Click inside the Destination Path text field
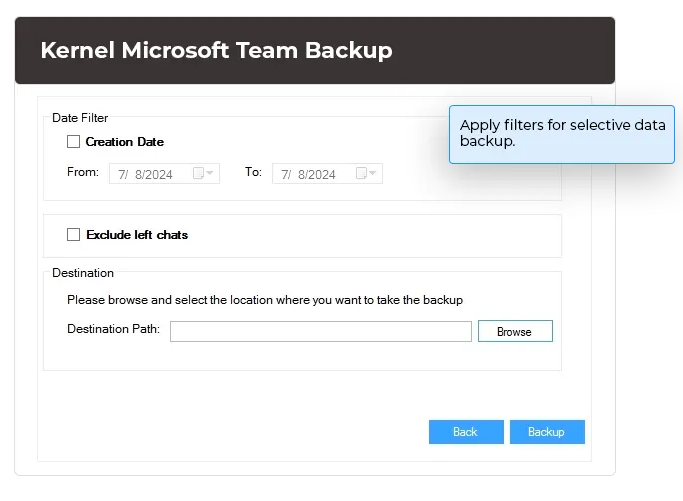This screenshot has width=683, height=501. coord(320,331)
